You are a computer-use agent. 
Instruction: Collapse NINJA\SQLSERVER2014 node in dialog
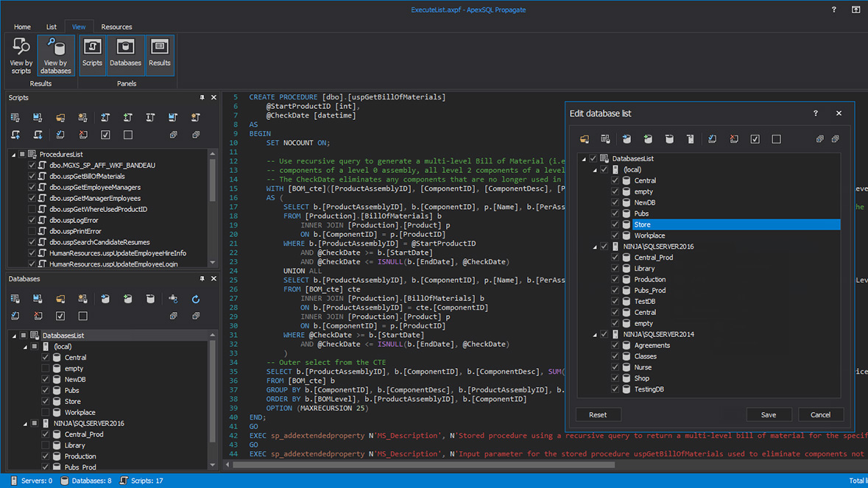(x=595, y=335)
